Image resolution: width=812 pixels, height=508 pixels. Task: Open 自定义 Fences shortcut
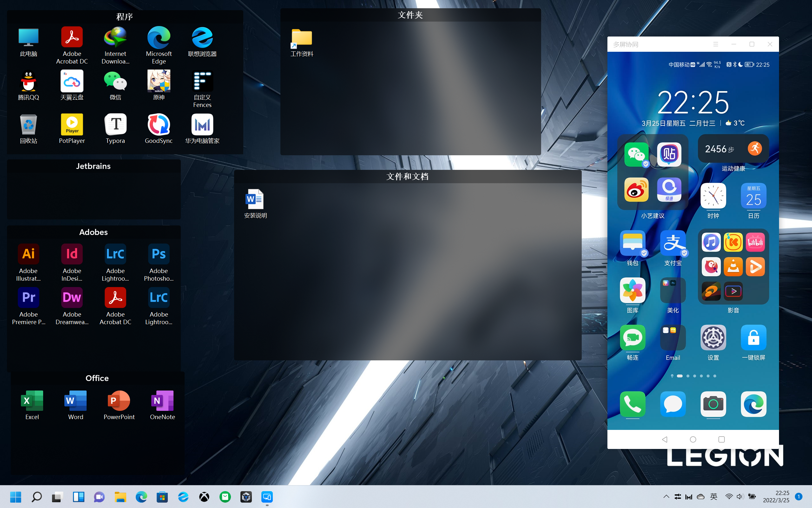[x=202, y=89]
